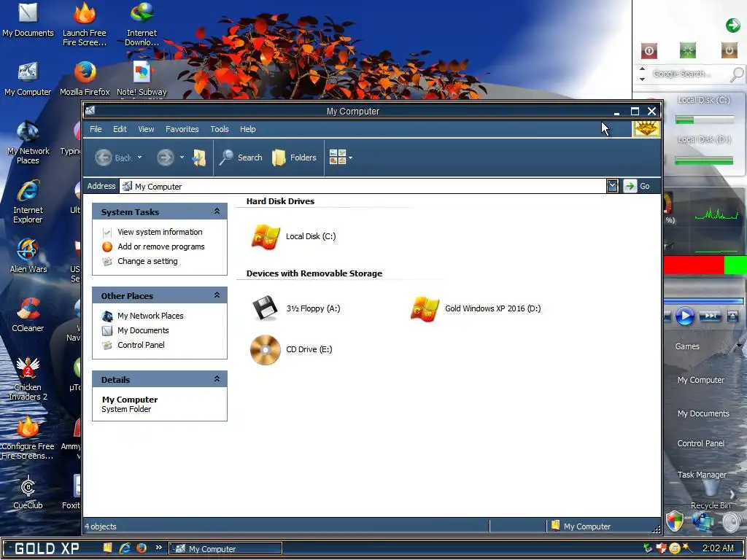Collapse the Details panel
Image resolution: width=747 pixels, height=560 pixels.
217,379
